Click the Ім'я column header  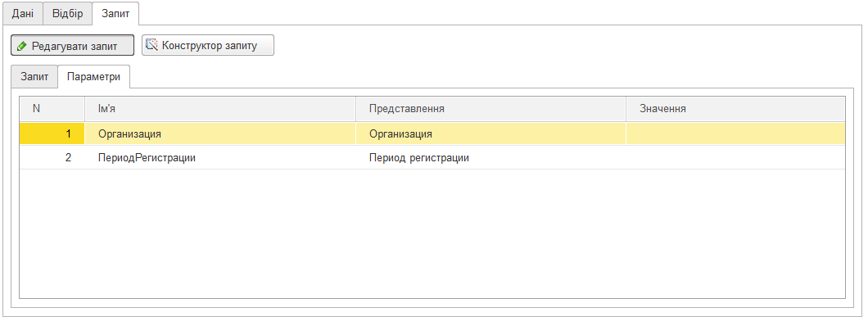point(220,109)
